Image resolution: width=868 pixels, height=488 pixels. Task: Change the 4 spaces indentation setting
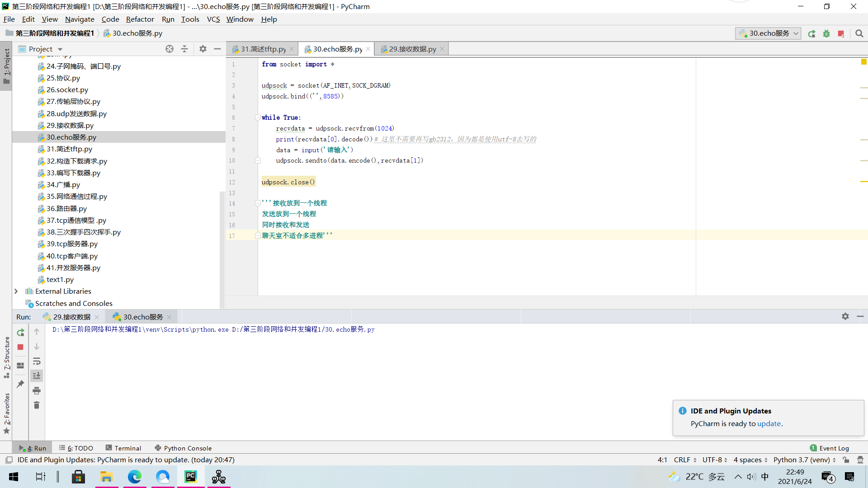(750, 460)
